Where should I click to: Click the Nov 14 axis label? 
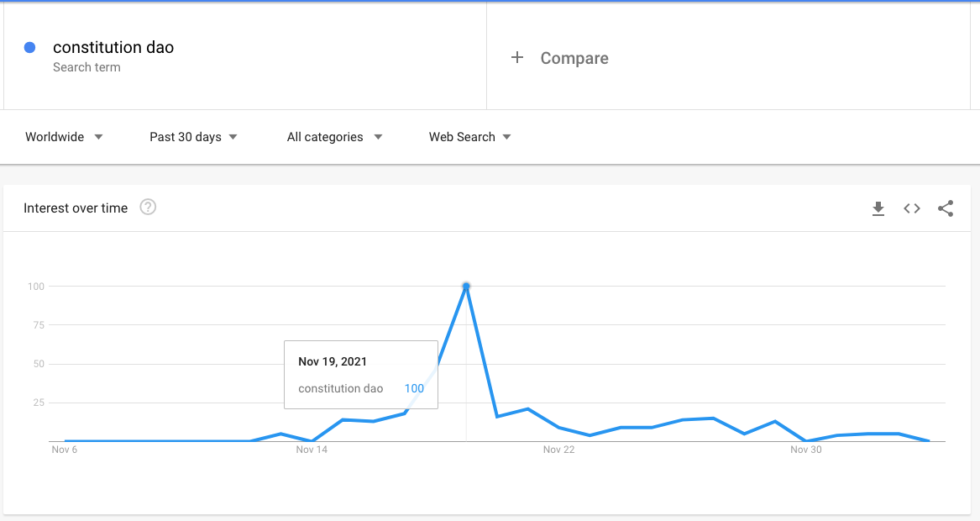(312, 450)
